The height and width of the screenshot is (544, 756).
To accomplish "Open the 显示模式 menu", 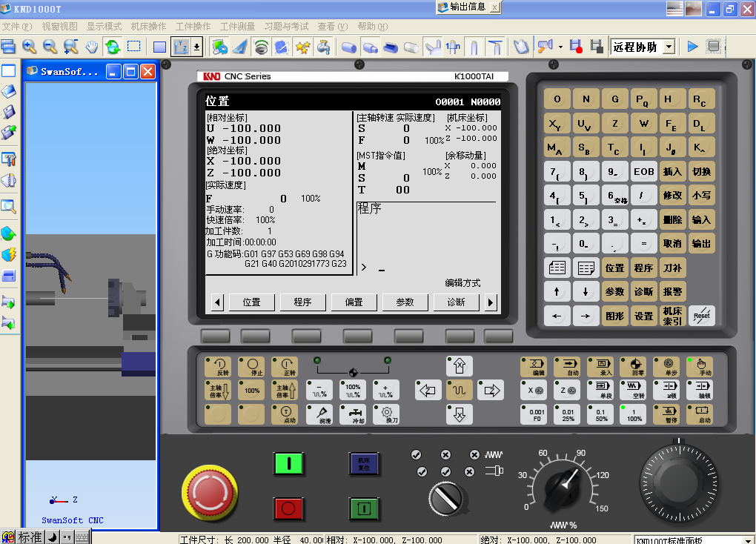I will click(x=105, y=27).
